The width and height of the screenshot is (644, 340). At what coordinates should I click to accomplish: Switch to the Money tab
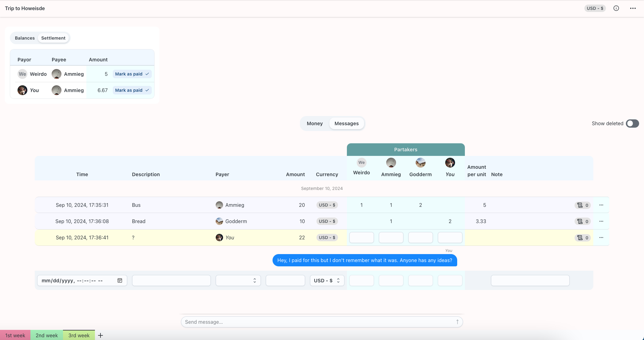(x=315, y=123)
